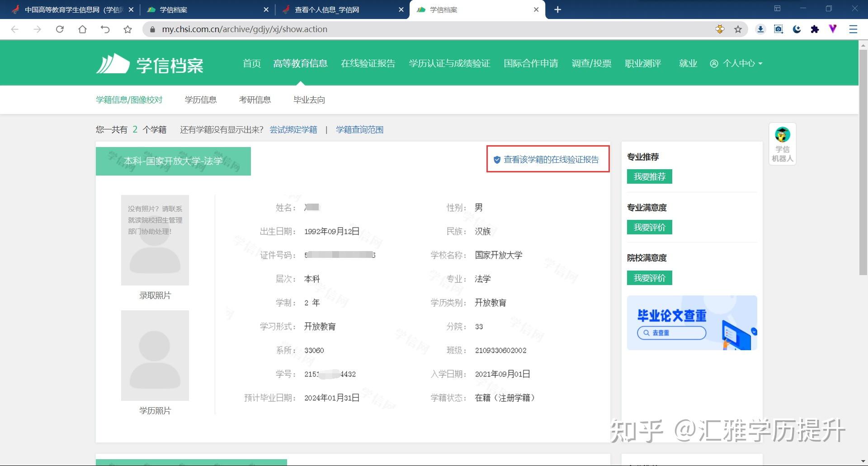This screenshot has width=868, height=466.
Task: Open 在线验证报告 menu item
Action: (x=368, y=63)
